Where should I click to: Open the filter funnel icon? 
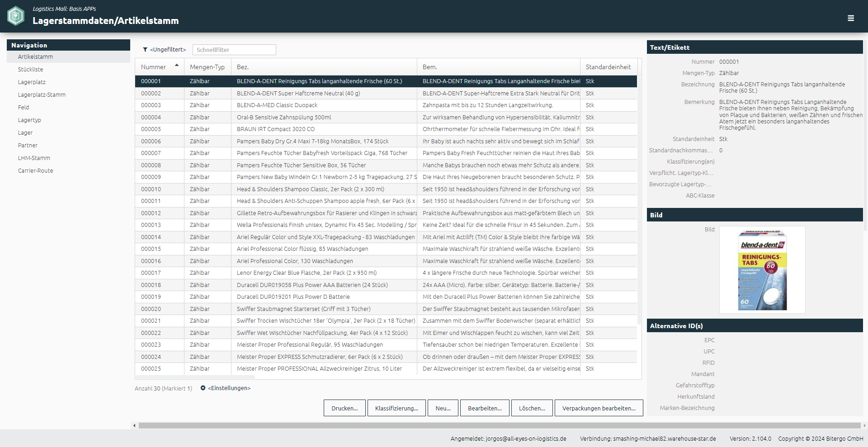(145, 50)
